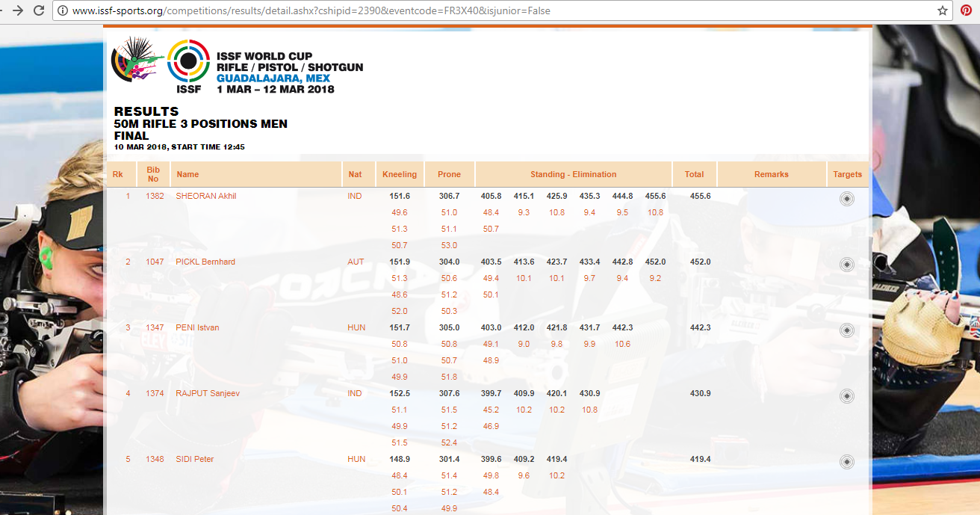Click AUT nationality for PICKL Bernhard
The image size is (980, 515).
(356, 262)
